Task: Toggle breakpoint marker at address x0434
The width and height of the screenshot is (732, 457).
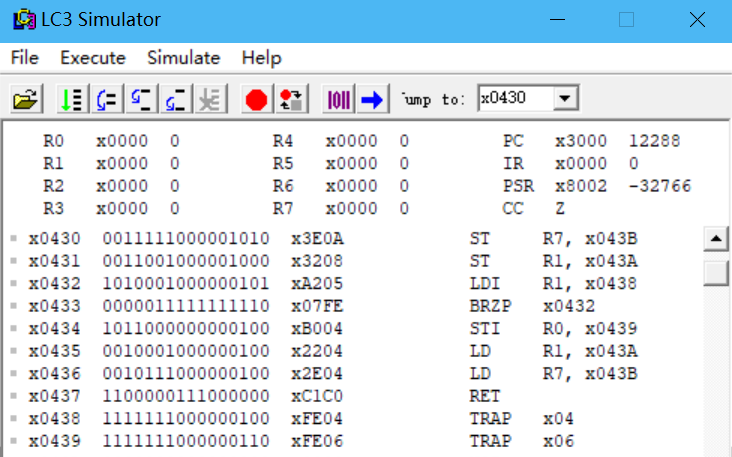Action: [x=14, y=328]
